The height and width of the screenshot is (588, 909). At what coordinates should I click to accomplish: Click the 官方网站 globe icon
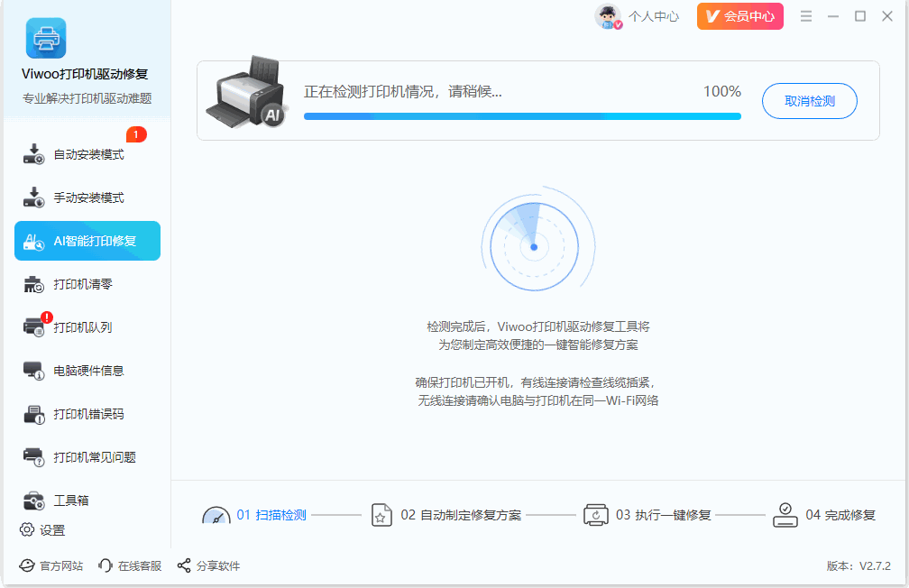27,565
